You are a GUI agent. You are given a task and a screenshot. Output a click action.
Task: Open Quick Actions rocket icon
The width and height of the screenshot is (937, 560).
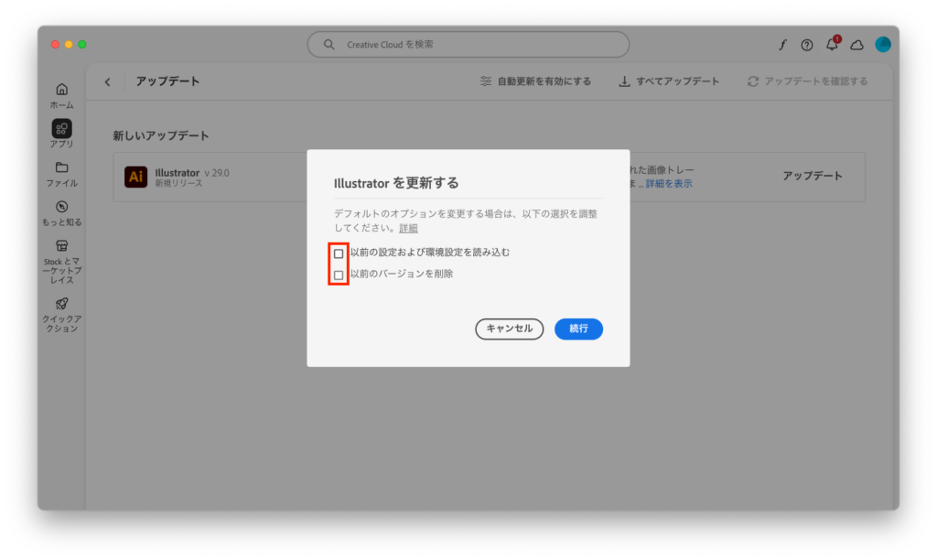61,304
